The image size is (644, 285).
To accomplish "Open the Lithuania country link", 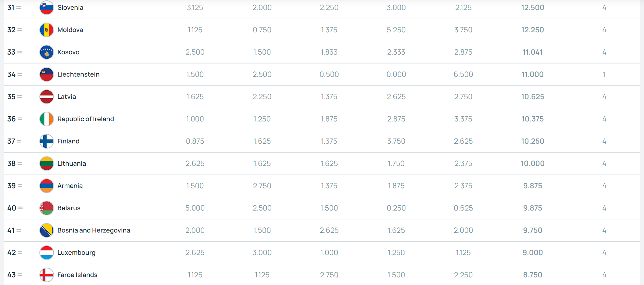I will coord(72,164).
